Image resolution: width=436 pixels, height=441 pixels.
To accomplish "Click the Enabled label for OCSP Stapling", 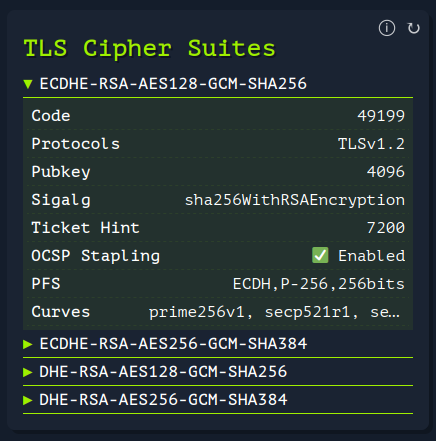I will 372,256.
